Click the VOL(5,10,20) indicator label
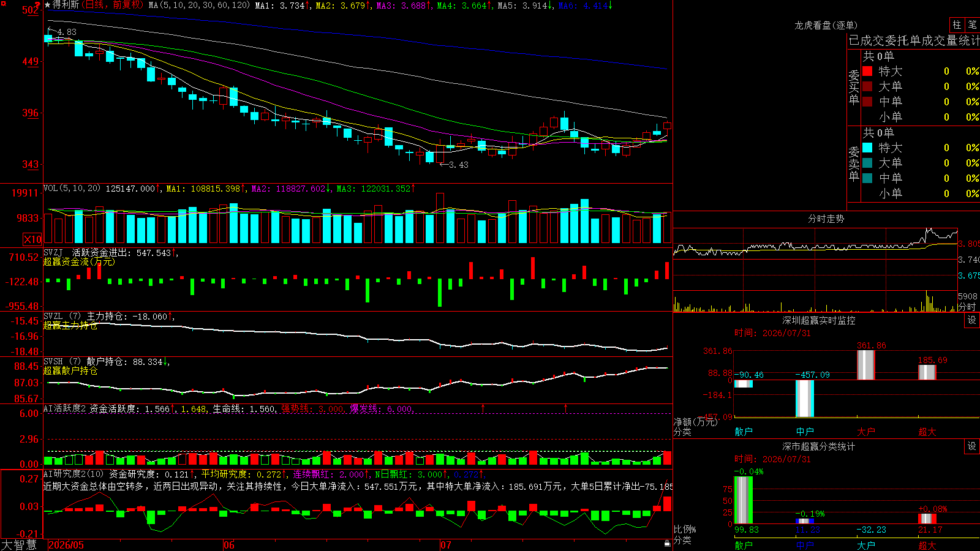This screenshot has height=551, width=980. 72,188
